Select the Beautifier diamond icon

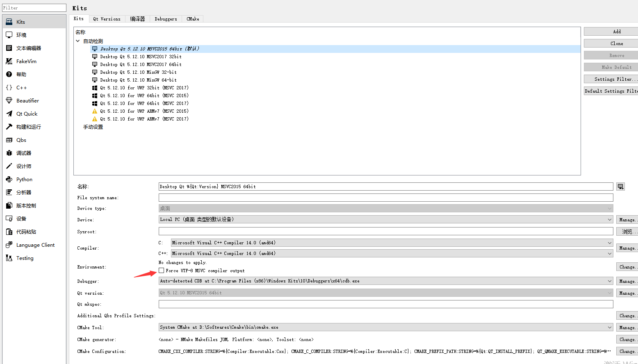coord(9,101)
